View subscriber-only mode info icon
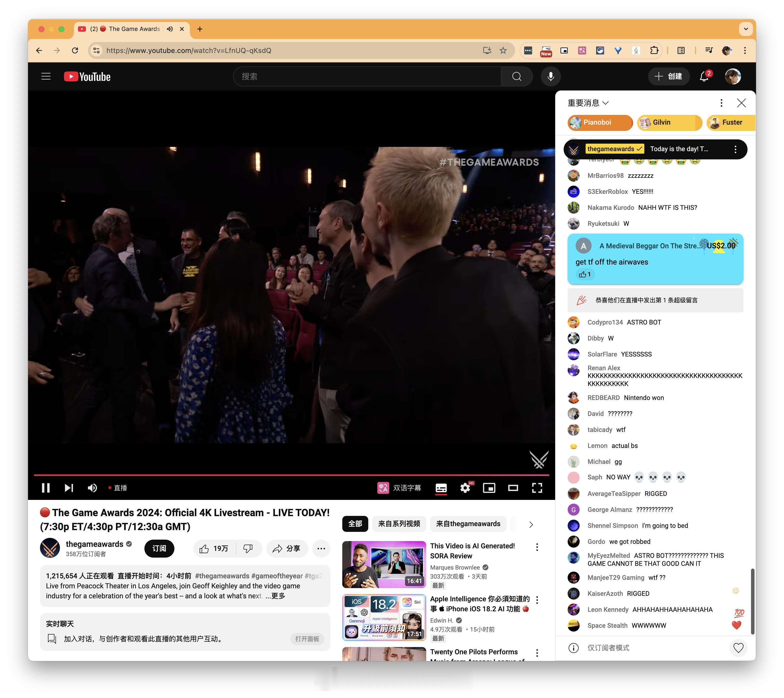784x698 pixels. (573, 648)
